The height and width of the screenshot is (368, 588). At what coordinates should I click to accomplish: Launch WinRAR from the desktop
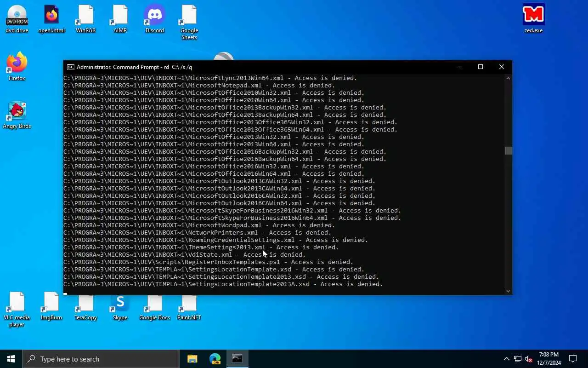pyautogui.click(x=86, y=19)
